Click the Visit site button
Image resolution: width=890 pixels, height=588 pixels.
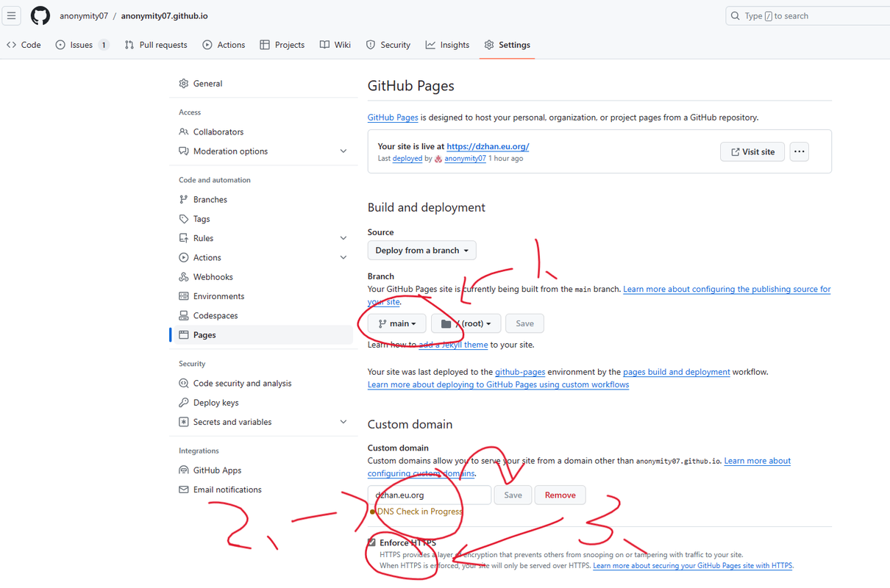[x=752, y=152]
